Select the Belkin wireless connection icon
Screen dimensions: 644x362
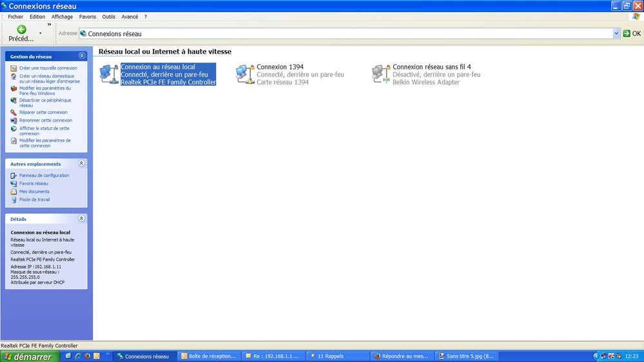coord(381,74)
